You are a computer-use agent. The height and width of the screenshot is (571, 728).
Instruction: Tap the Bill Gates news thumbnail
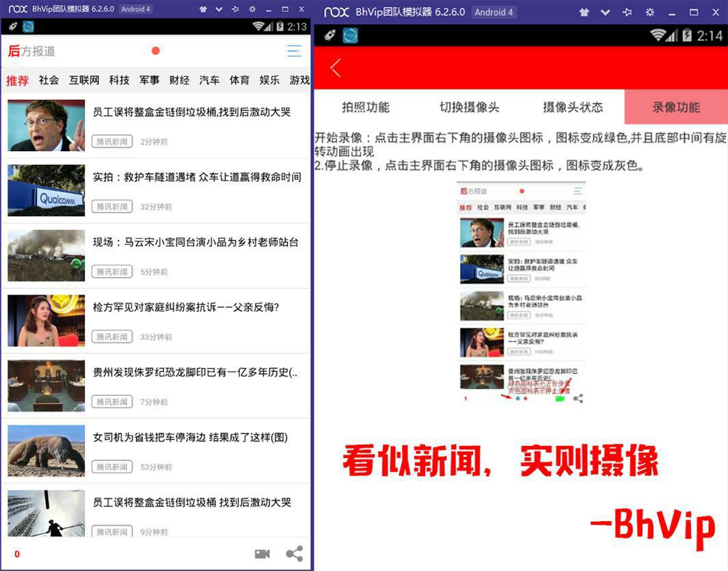point(46,125)
